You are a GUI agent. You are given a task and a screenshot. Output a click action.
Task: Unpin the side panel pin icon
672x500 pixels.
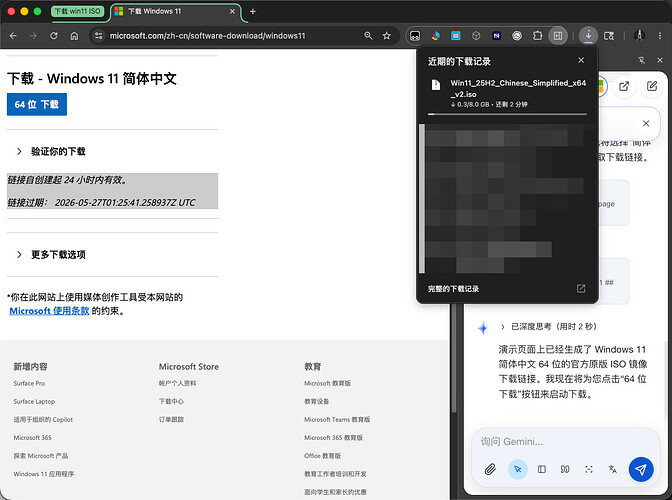tap(642, 60)
